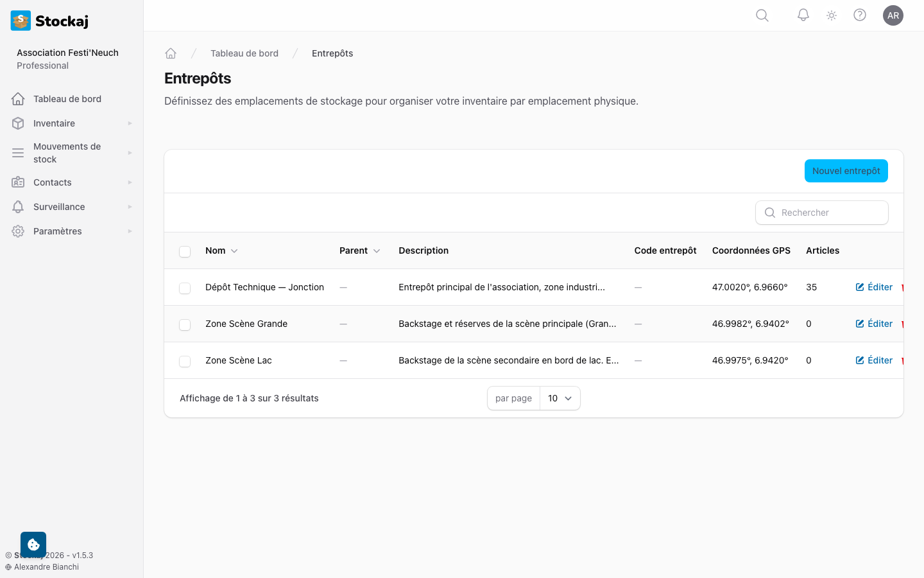This screenshot has width=924, height=578.
Task: Click article count 35
Action: (811, 287)
